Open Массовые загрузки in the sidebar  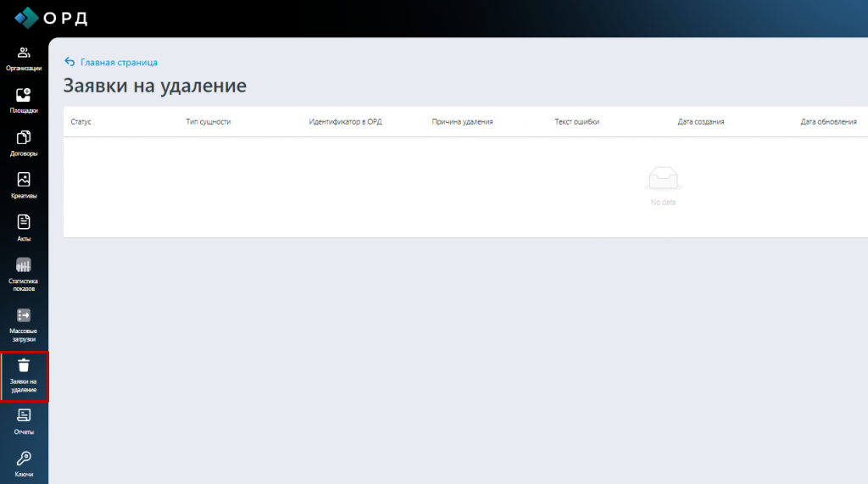pos(23,325)
